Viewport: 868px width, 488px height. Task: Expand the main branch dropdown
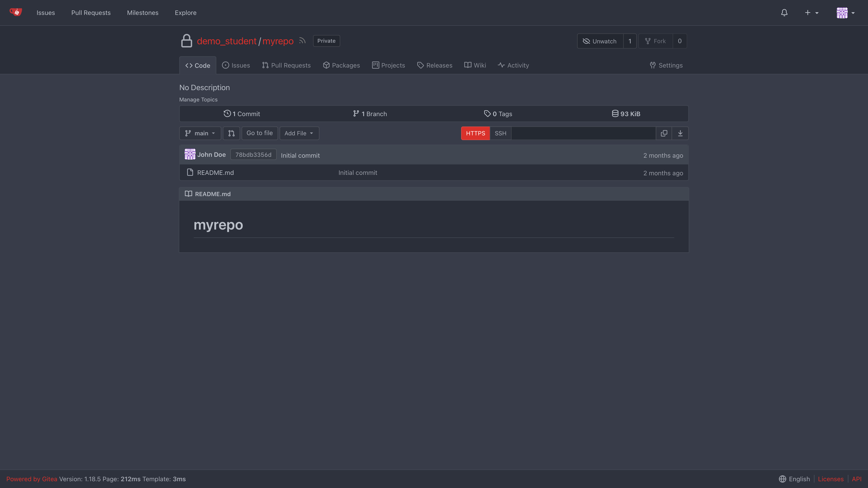(x=200, y=133)
